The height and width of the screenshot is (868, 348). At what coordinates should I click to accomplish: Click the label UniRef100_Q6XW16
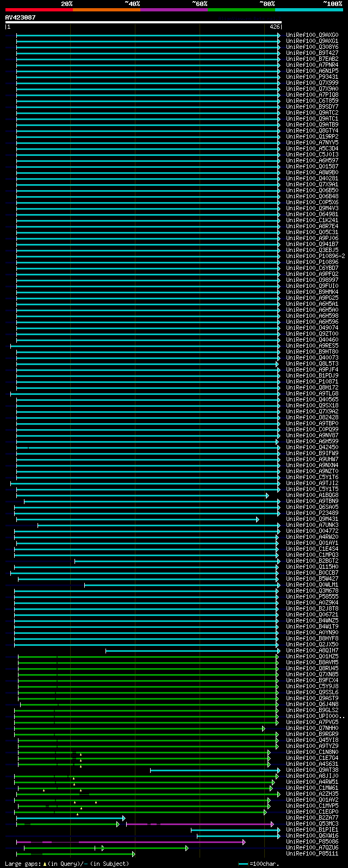tap(312, 836)
